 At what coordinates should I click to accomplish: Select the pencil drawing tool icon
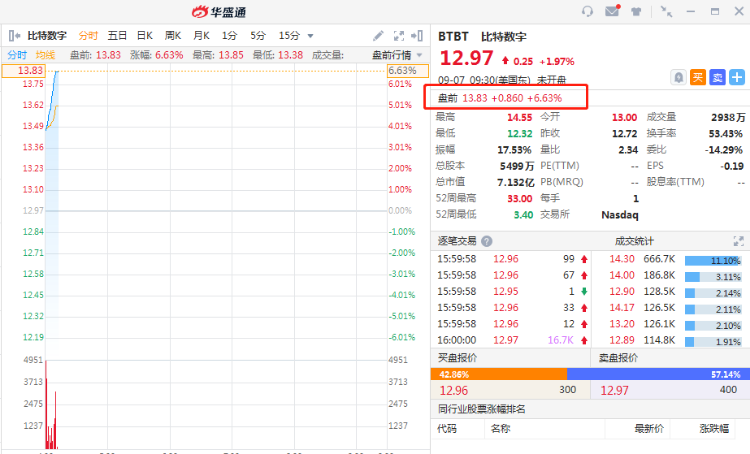click(378, 35)
